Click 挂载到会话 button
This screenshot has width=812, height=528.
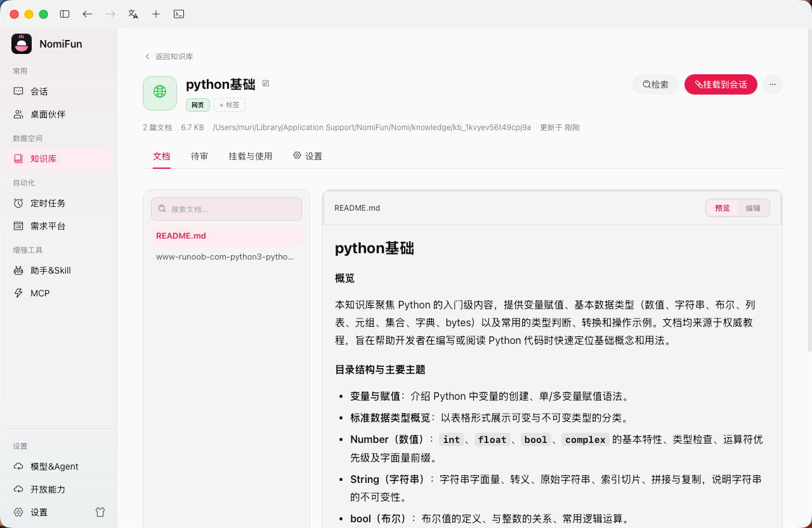tap(721, 84)
